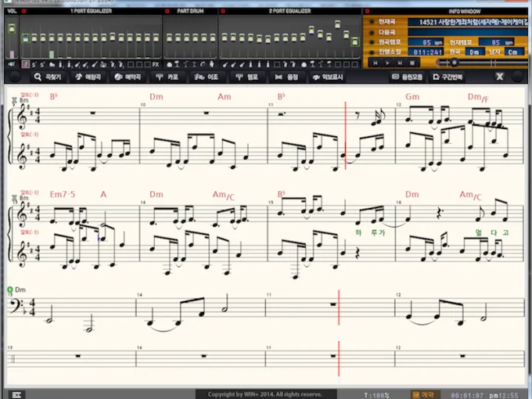The height and width of the screenshot is (399, 532).
Task: Select the round drum icon in 2 Port Equalizer
Action: (x=304, y=64)
